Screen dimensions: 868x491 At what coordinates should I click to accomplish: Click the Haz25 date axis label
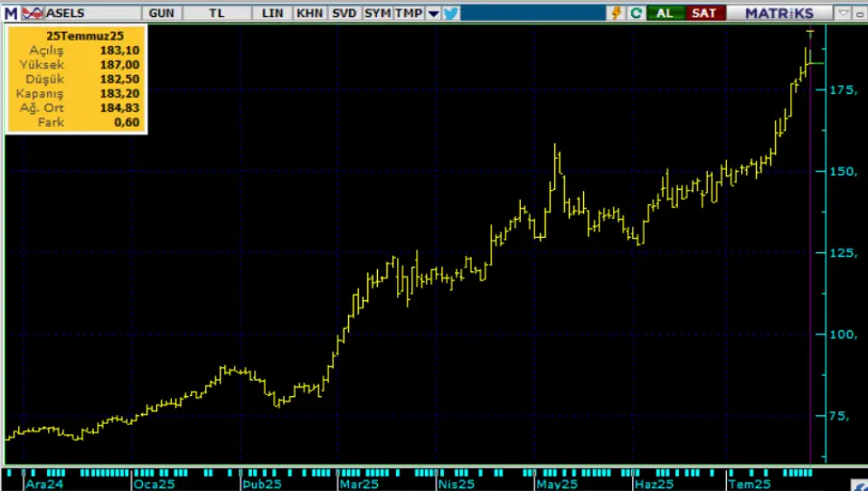pos(655,485)
